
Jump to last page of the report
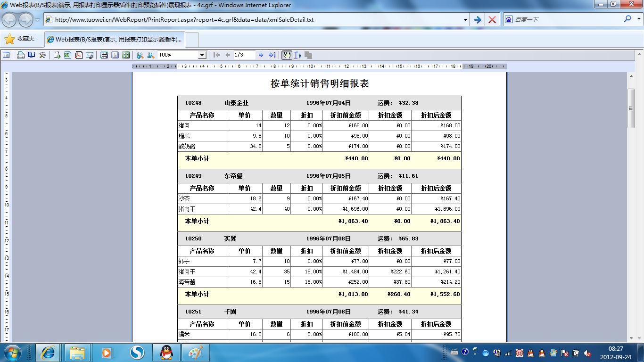coord(272,55)
